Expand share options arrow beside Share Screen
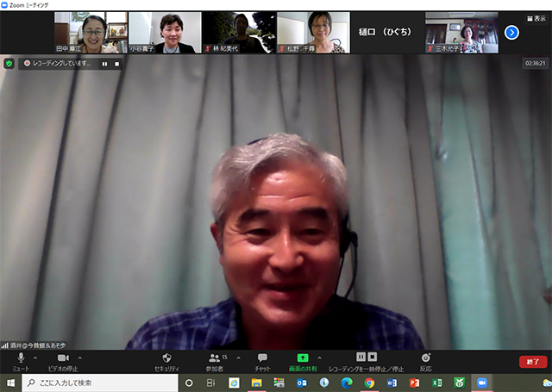 319,357
